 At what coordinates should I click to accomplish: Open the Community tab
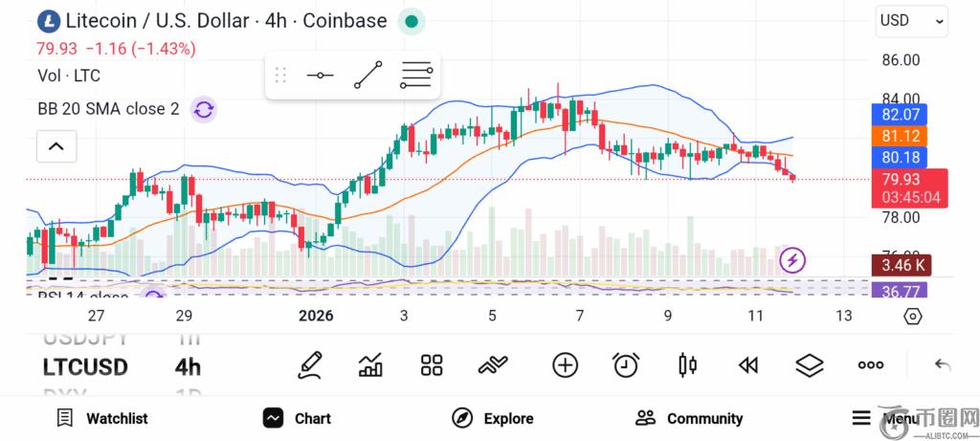[x=689, y=418]
